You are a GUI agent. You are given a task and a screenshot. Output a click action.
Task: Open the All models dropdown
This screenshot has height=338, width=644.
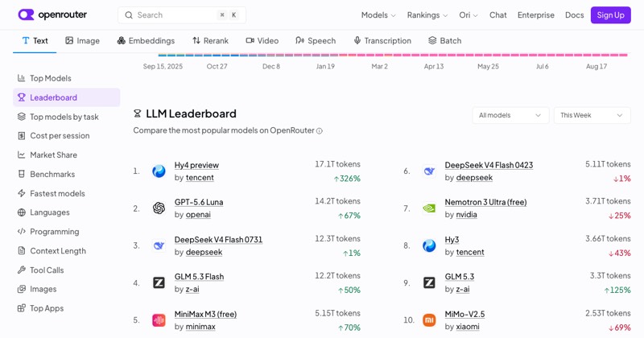[510, 115]
